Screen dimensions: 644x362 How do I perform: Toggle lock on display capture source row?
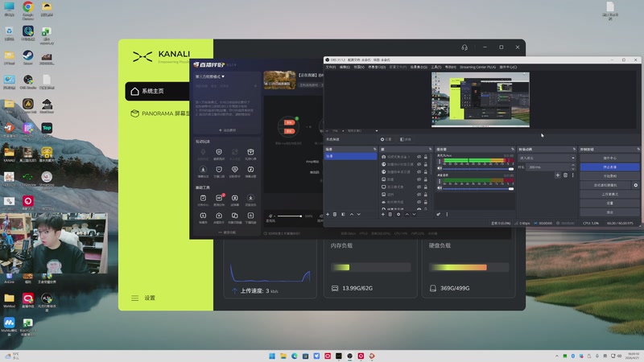coord(426,187)
